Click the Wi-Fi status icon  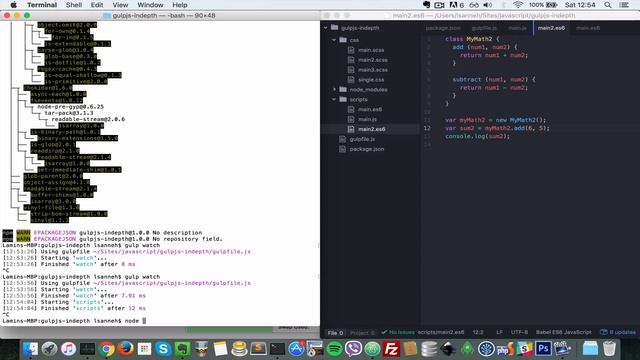pos(518,5)
